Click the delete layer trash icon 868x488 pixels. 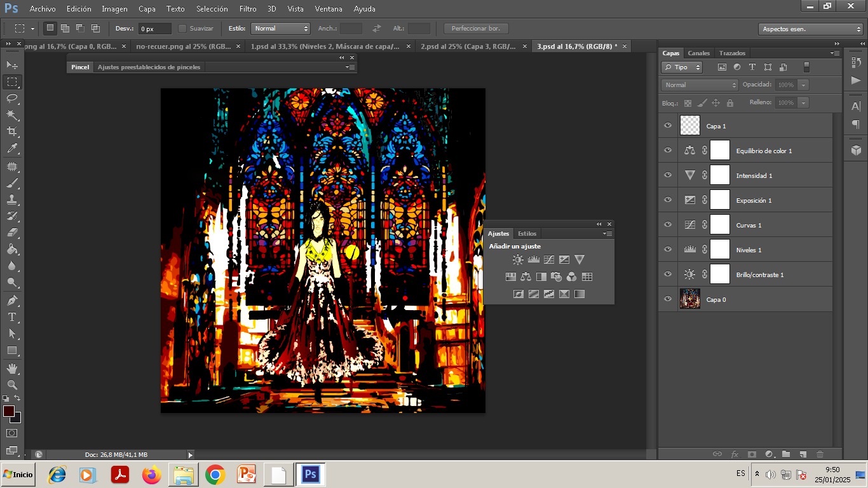pos(820,454)
